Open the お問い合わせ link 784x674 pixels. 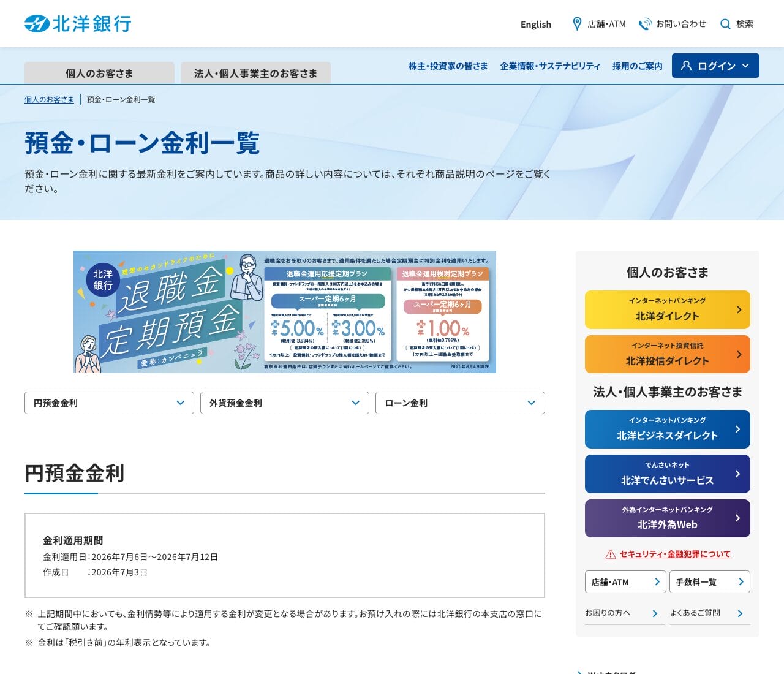tap(673, 24)
